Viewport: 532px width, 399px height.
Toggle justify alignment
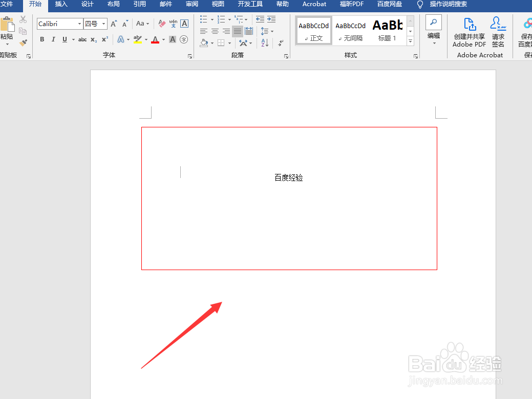pos(238,31)
